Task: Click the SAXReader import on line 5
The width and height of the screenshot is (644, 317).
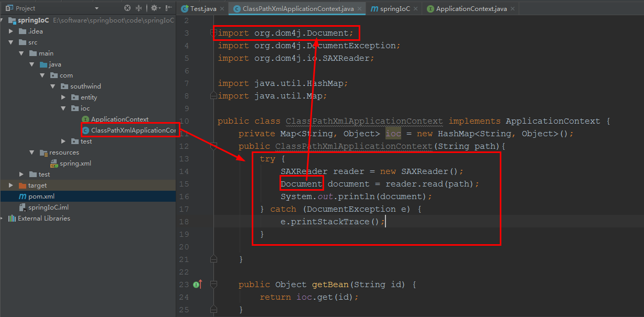Action: pyautogui.click(x=296, y=58)
